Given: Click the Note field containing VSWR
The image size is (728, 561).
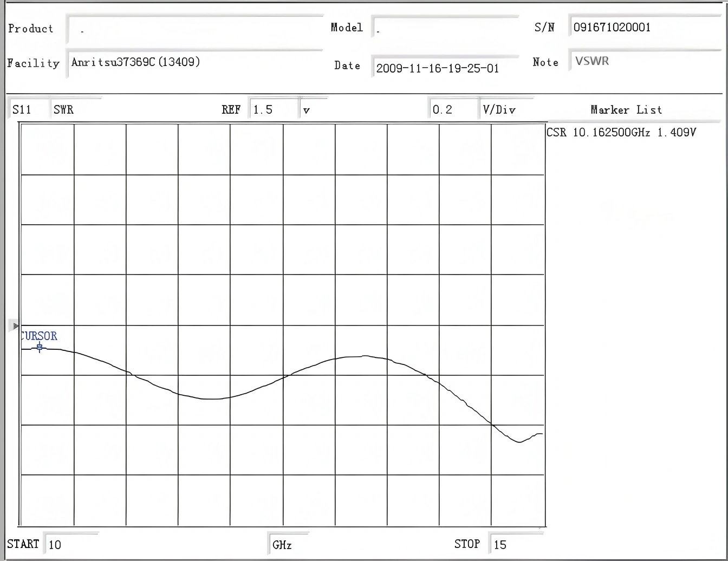Looking at the screenshot, I should (x=645, y=61).
